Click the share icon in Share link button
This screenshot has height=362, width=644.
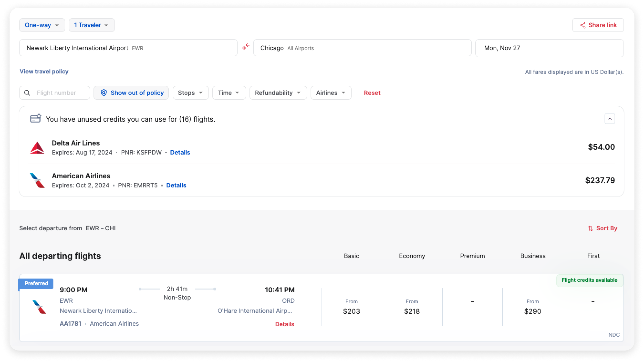pos(583,25)
